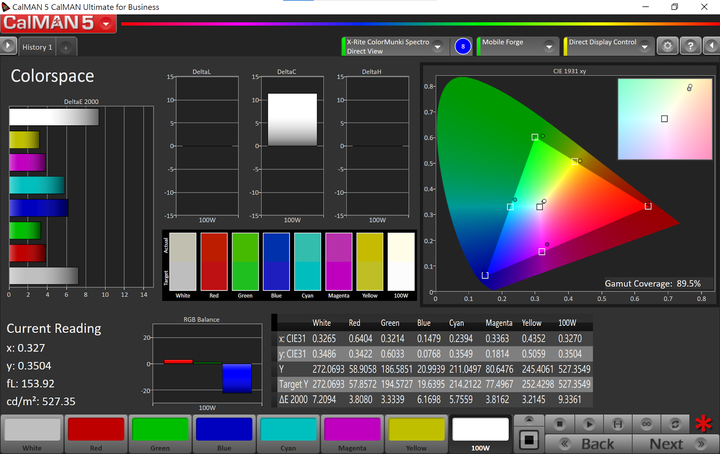
Task: Click the Yellow actual/target comparison swatch
Action: click(x=370, y=262)
